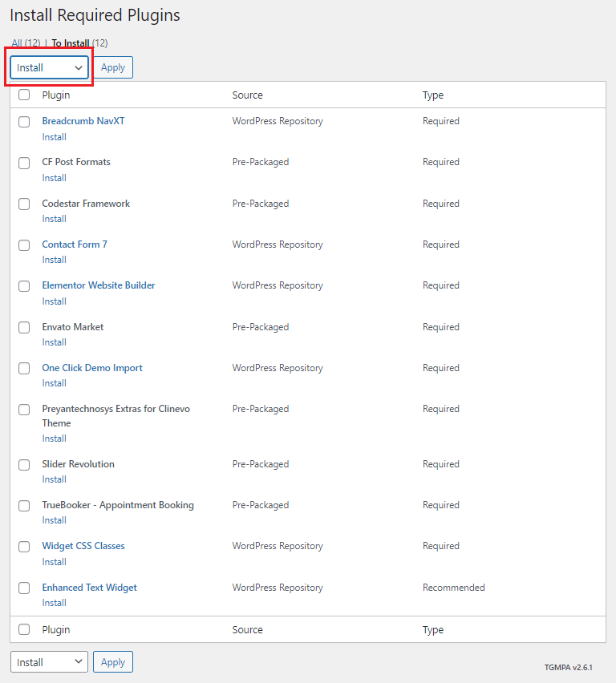
Task: Click Install under One Click Demo Import
Action: 54,383
